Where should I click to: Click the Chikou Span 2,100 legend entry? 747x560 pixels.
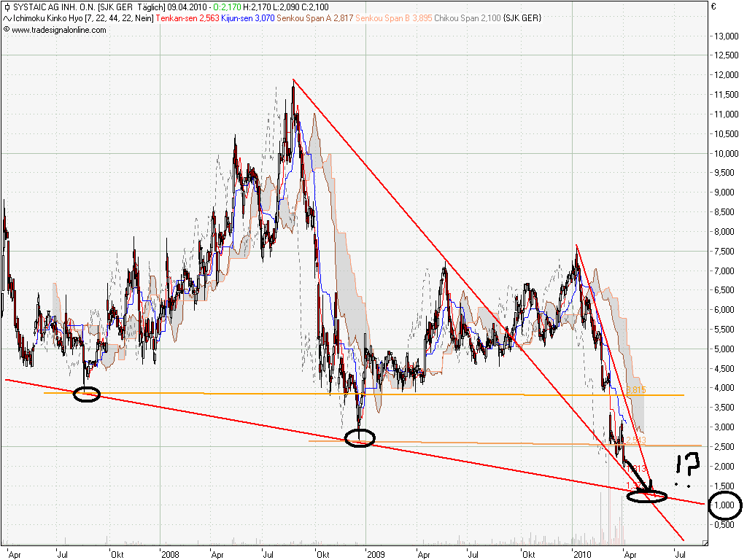tap(468, 18)
